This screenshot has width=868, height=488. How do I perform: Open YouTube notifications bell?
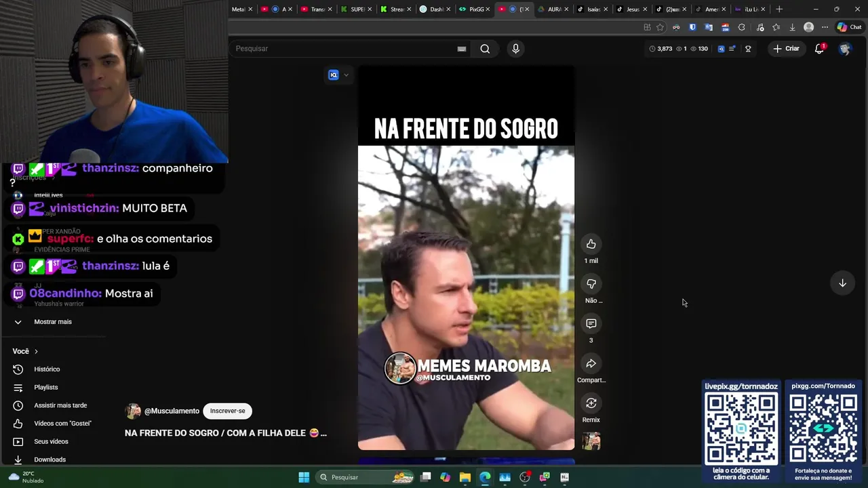[x=819, y=49]
